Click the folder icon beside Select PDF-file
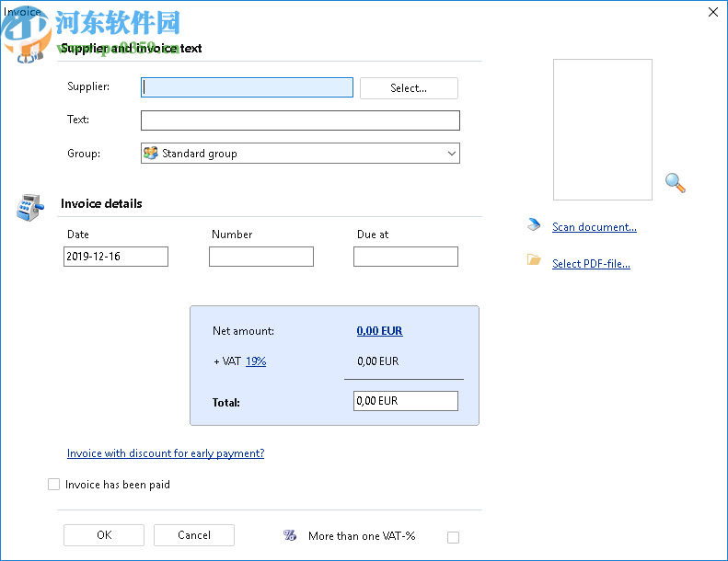 pyautogui.click(x=534, y=260)
